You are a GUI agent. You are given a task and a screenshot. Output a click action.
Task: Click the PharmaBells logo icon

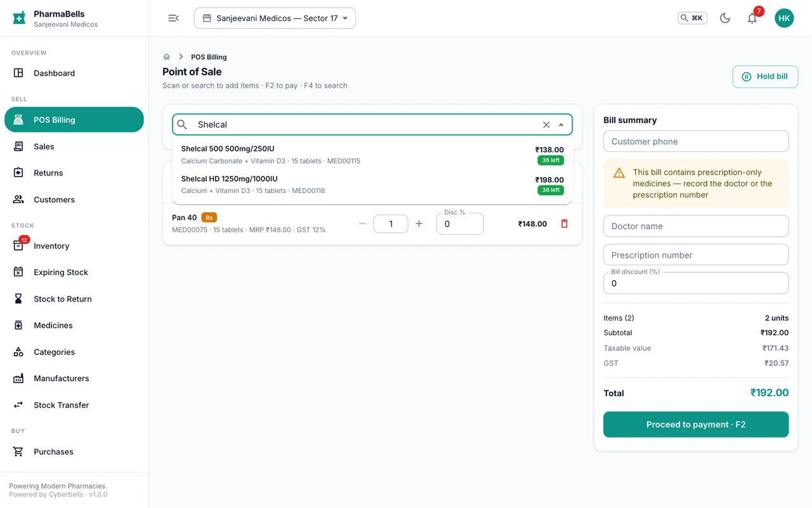(19, 18)
